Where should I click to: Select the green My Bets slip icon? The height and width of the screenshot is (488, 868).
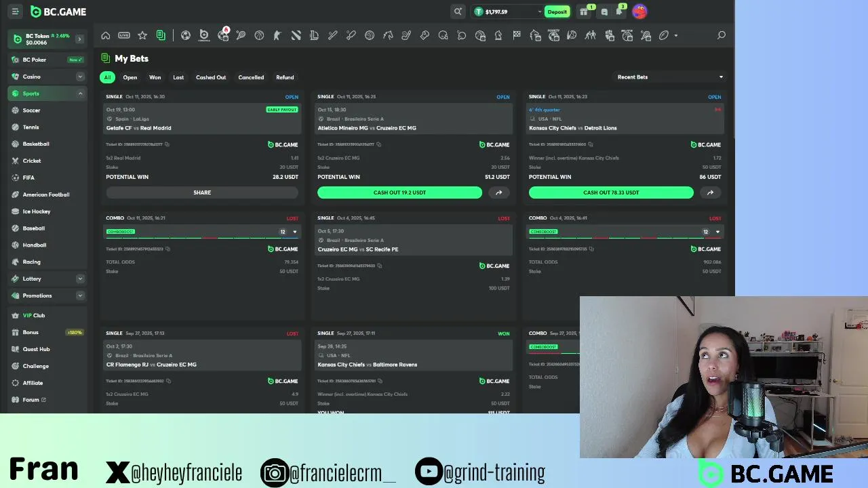click(x=161, y=35)
